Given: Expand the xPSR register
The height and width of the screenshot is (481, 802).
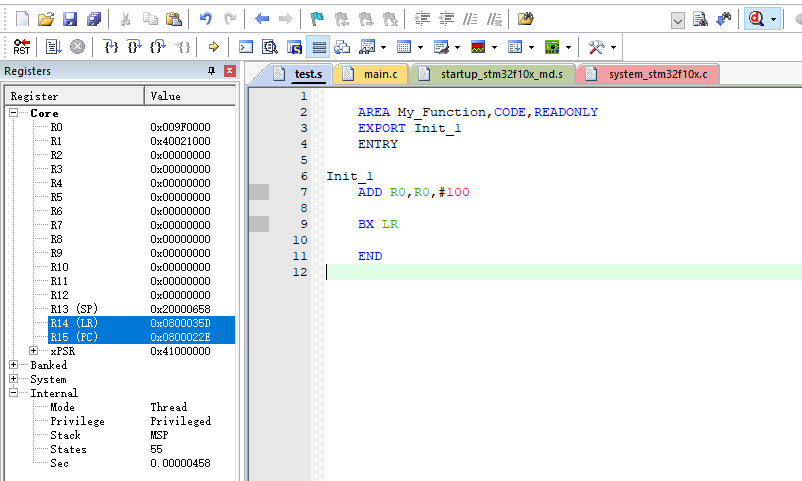Looking at the screenshot, I should tap(33, 351).
